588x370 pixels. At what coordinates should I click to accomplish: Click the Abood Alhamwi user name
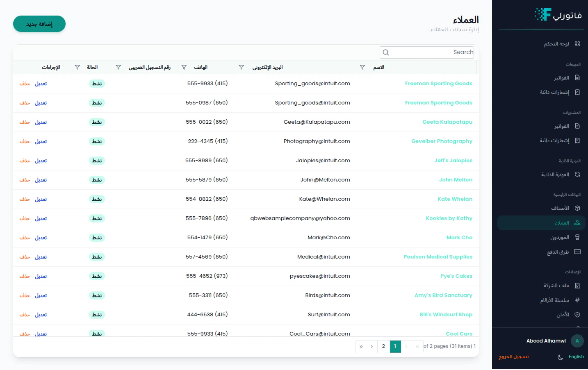tap(546, 341)
